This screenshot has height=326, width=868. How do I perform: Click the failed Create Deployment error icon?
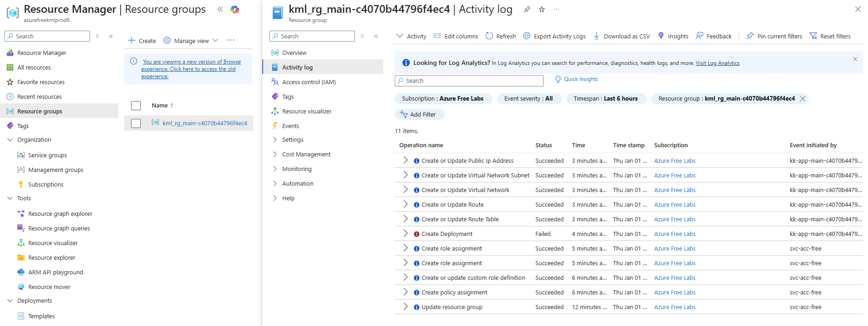click(417, 234)
